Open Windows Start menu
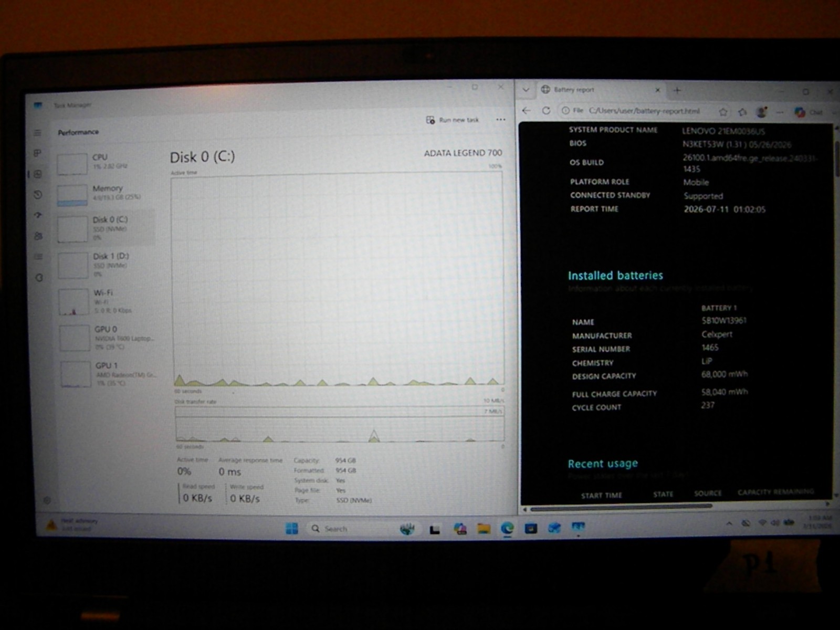 click(x=292, y=528)
